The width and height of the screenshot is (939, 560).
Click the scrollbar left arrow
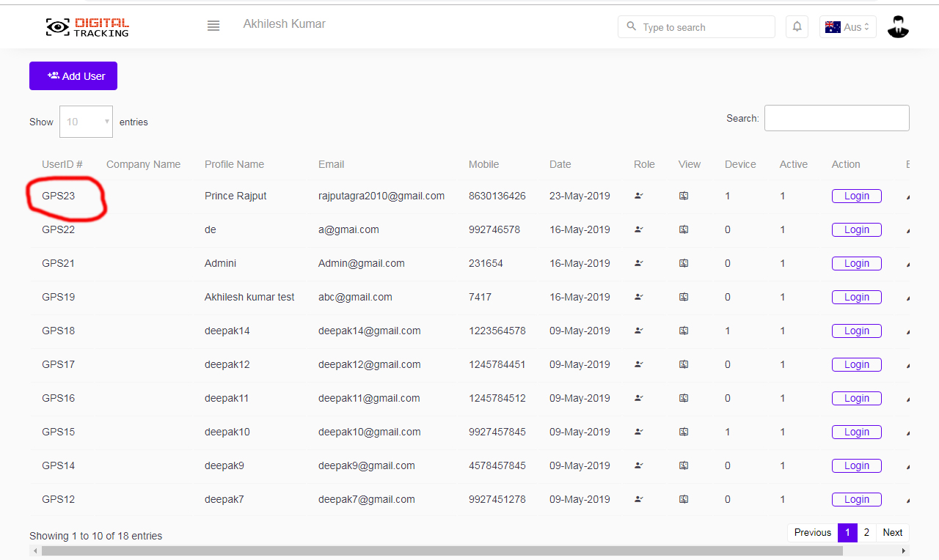pos(34,550)
